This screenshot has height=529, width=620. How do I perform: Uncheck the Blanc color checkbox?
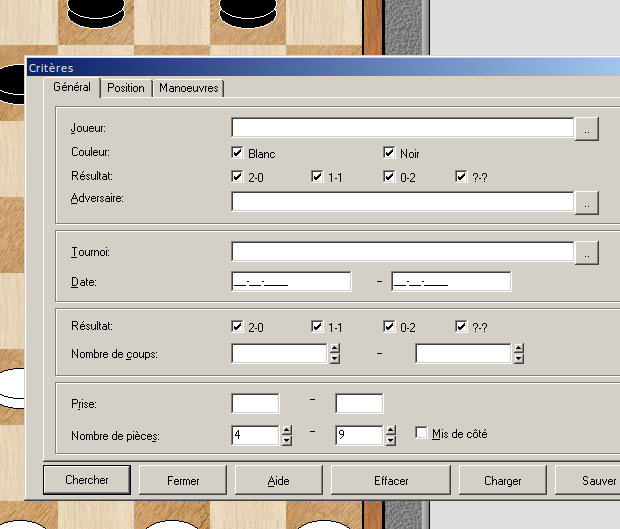[x=237, y=153]
